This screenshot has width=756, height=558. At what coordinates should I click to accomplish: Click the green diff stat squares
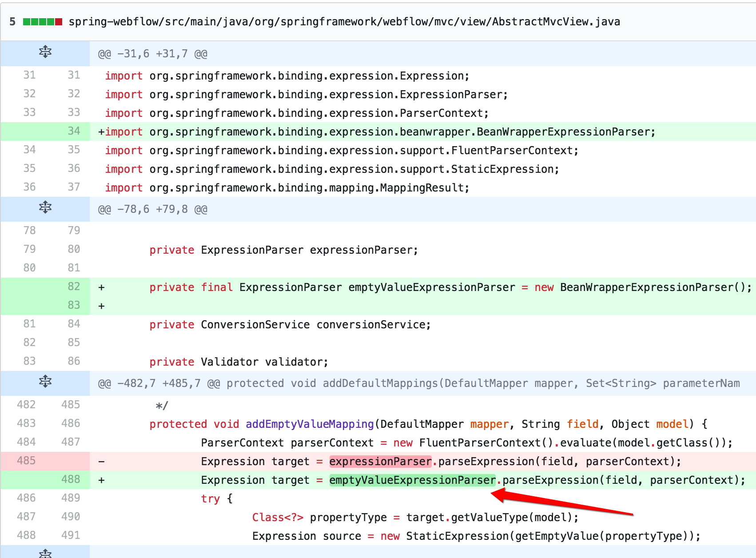38,21
